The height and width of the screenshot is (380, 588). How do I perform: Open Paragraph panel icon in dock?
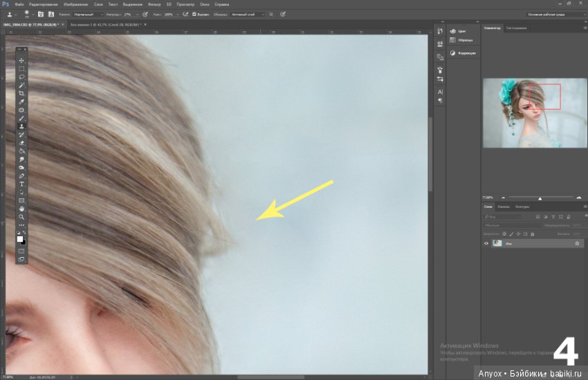440,100
